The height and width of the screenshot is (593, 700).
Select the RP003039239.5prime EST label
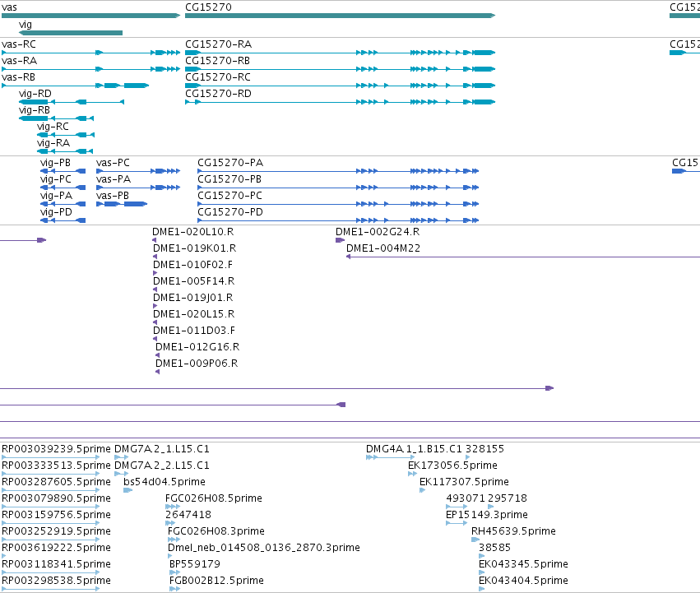[56, 449]
